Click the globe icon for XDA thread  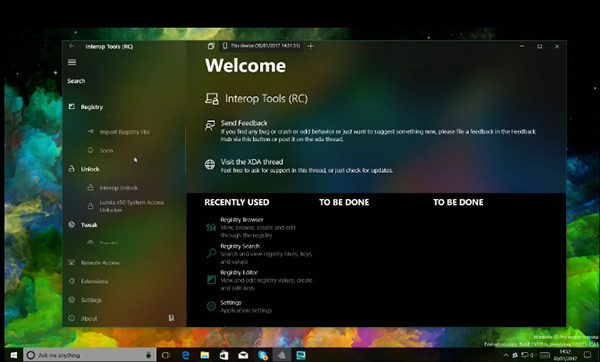click(210, 165)
